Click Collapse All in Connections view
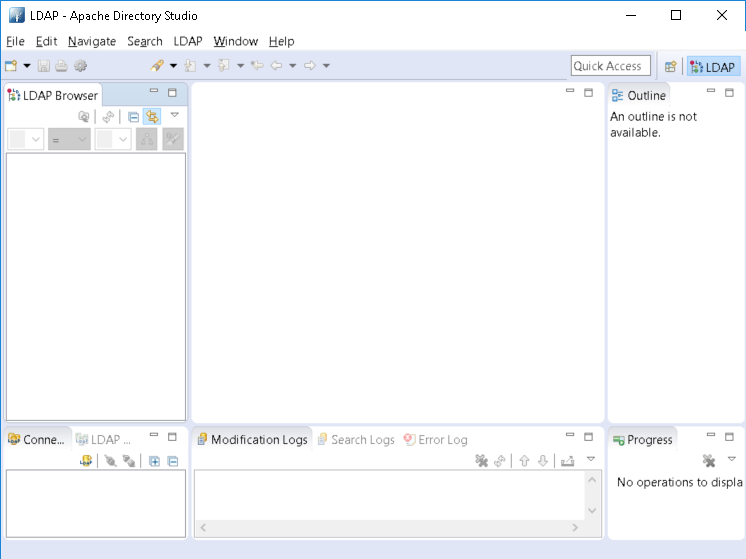 click(x=173, y=461)
